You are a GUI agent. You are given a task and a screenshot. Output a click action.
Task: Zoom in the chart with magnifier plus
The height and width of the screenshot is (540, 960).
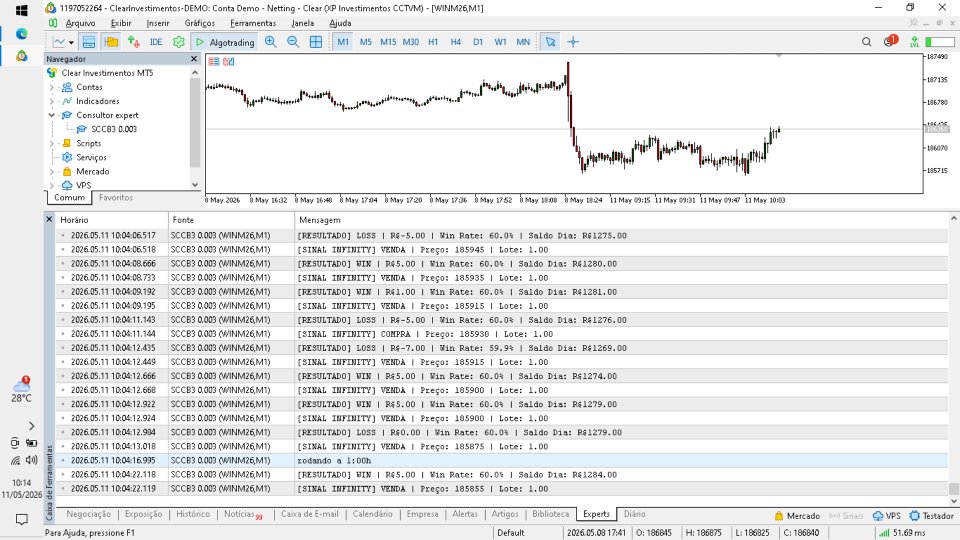click(270, 42)
